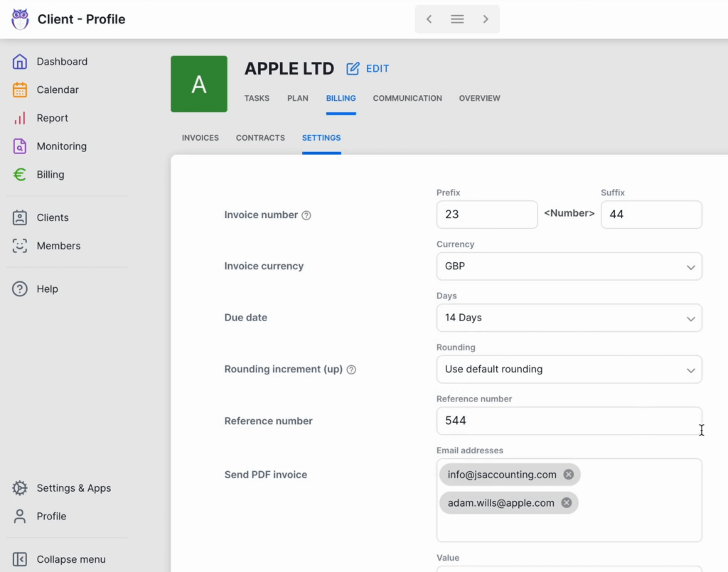Go to the next client arrow
Screen dimensions: 728x572
[486, 19]
